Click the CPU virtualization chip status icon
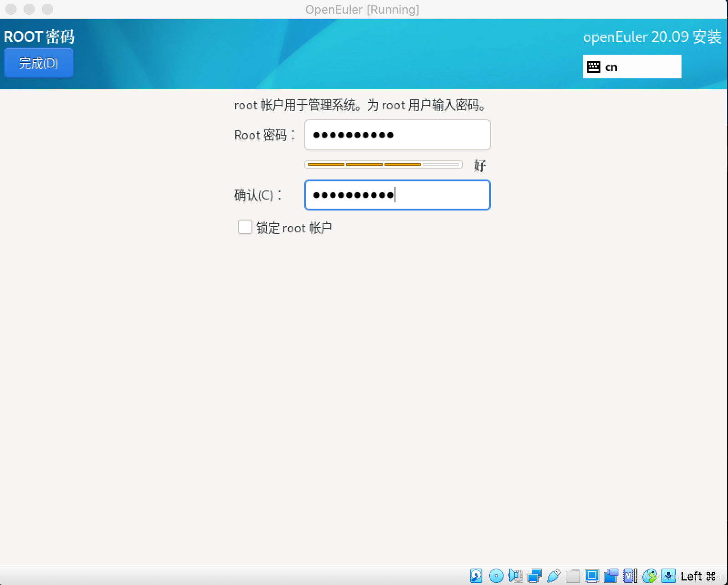Screen dimensions: 728x585 tap(630, 576)
